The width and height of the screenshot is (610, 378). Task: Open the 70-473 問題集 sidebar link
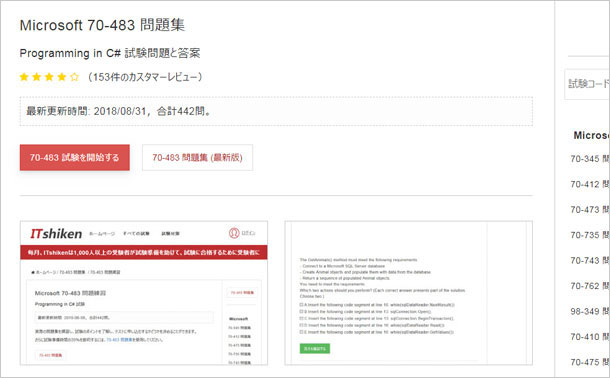point(590,210)
